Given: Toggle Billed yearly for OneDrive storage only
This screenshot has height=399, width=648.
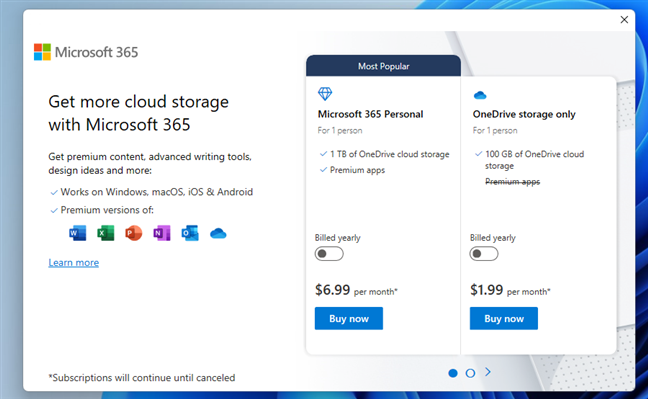Looking at the screenshot, I should point(484,253).
